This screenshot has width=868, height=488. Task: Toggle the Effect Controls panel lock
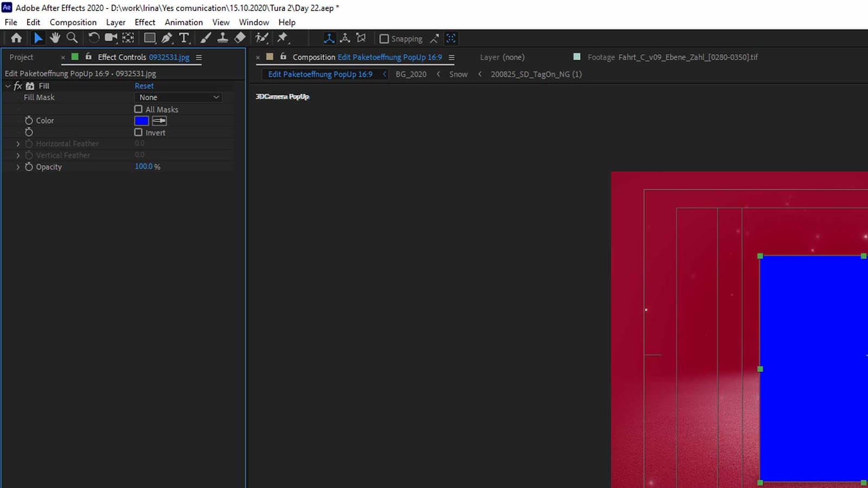88,56
